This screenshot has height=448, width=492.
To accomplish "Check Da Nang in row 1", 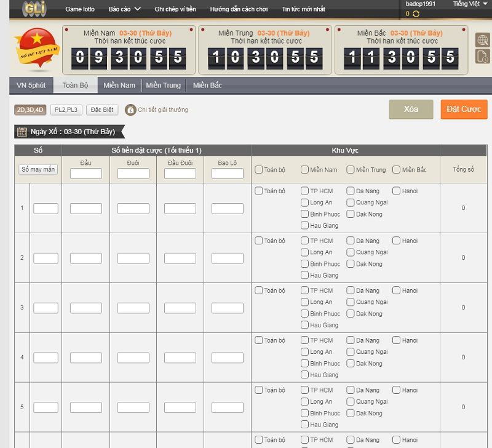I will (x=350, y=191).
